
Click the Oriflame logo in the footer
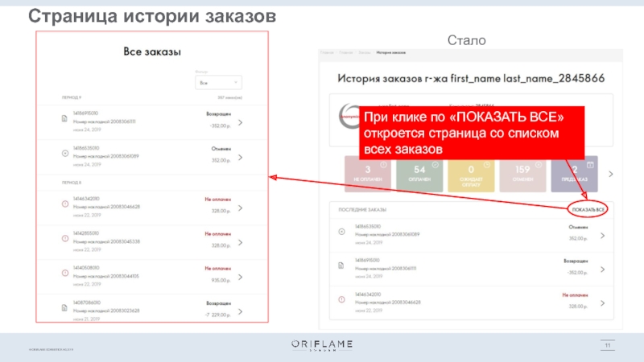(x=322, y=345)
